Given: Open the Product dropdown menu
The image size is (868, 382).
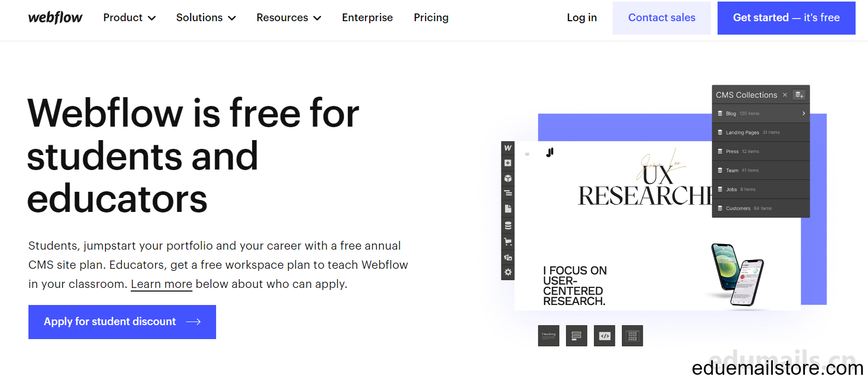Looking at the screenshot, I should click(x=129, y=18).
